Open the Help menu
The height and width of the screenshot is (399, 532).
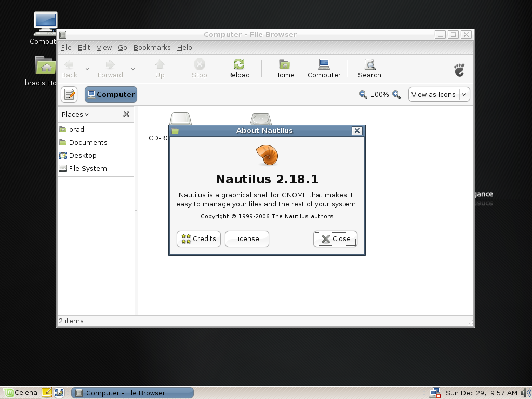[x=184, y=47]
